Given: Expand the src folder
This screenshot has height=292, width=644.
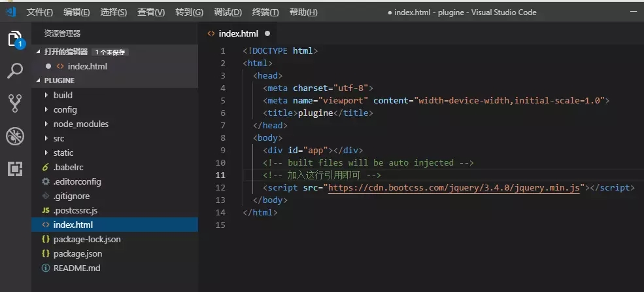Looking at the screenshot, I should coord(59,138).
